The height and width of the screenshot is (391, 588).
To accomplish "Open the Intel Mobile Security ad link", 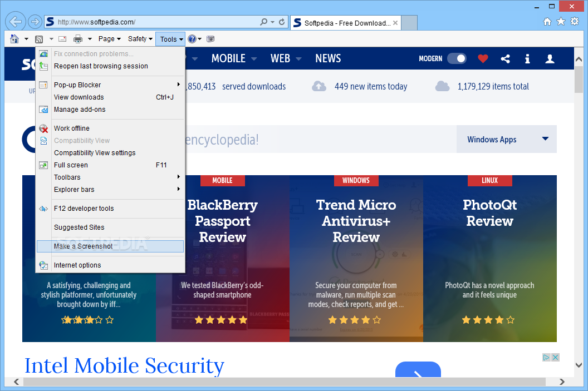I will click(x=125, y=365).
